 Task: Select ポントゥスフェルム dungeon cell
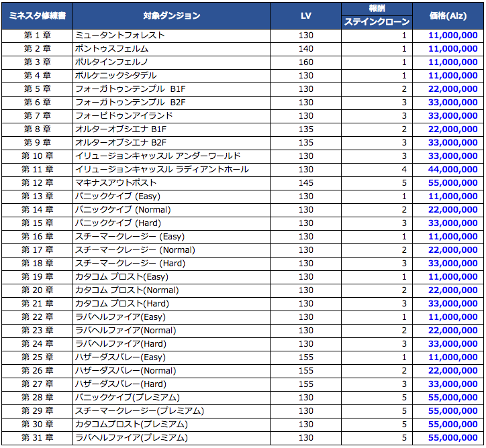coord(171,49)
